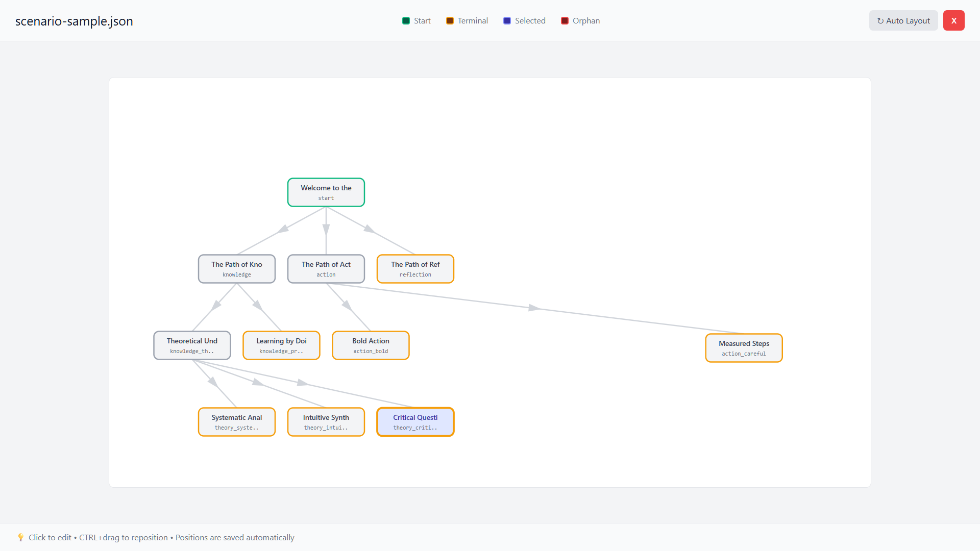Close the scenario viewer with red X
This screenshot has height=551, width=980.
953,21
